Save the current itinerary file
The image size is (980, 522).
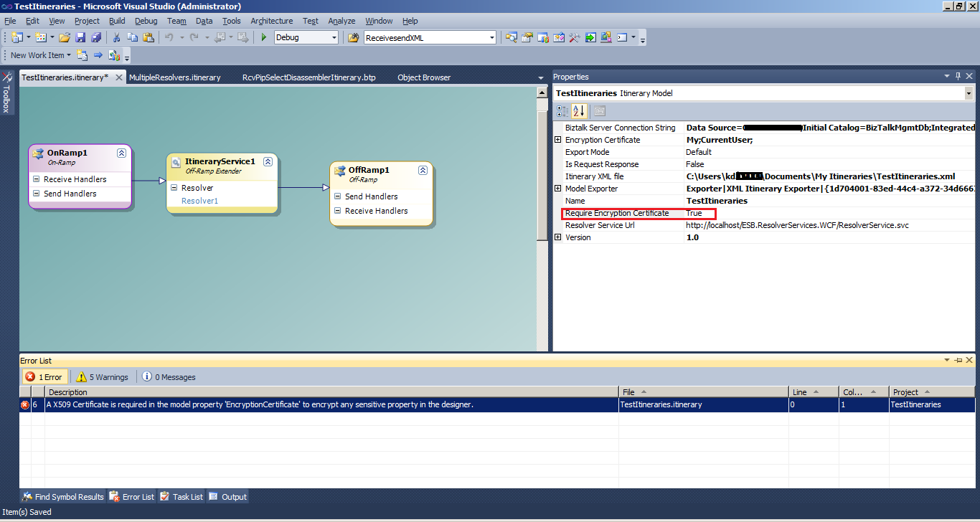[80, 37]
